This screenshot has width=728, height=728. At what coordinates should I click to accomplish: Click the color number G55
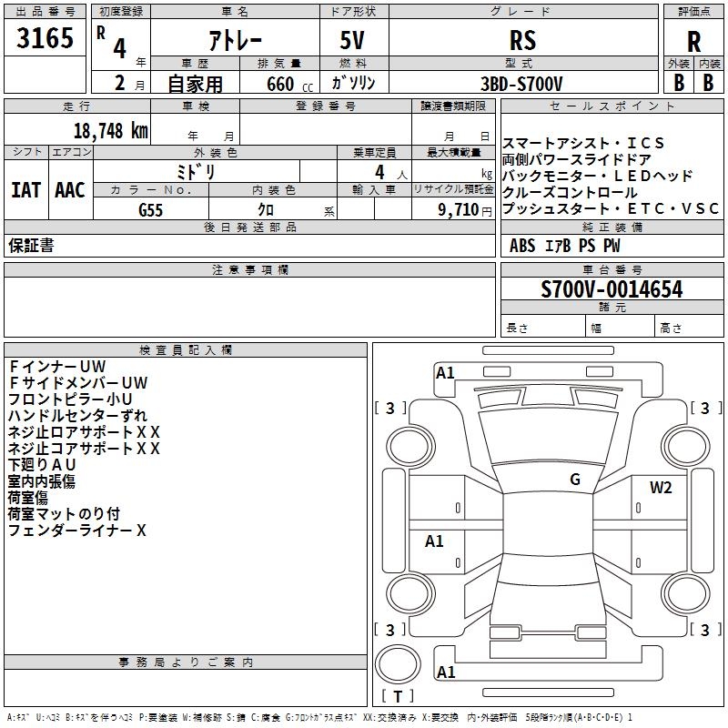click(x=151, y=210)
